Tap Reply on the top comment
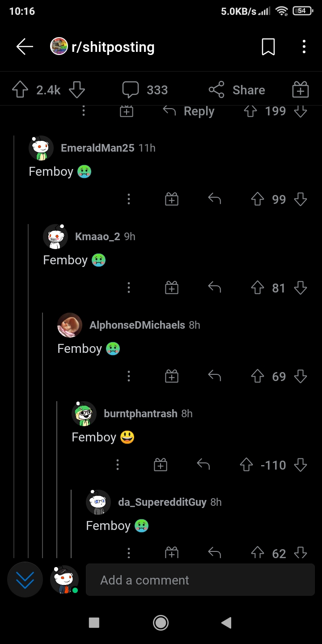This screenshot has height=644, width=322. pyautogui.click(x=189, y=111)
